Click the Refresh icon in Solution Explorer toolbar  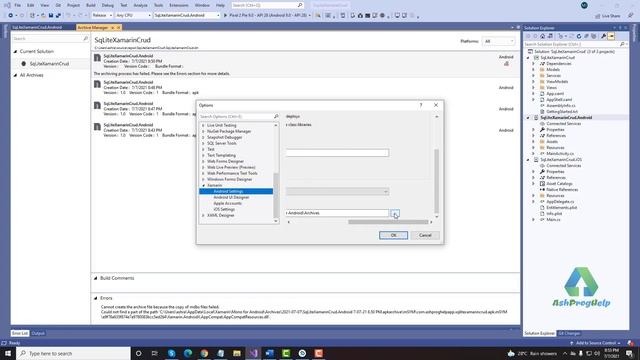[x=579, y=36]
